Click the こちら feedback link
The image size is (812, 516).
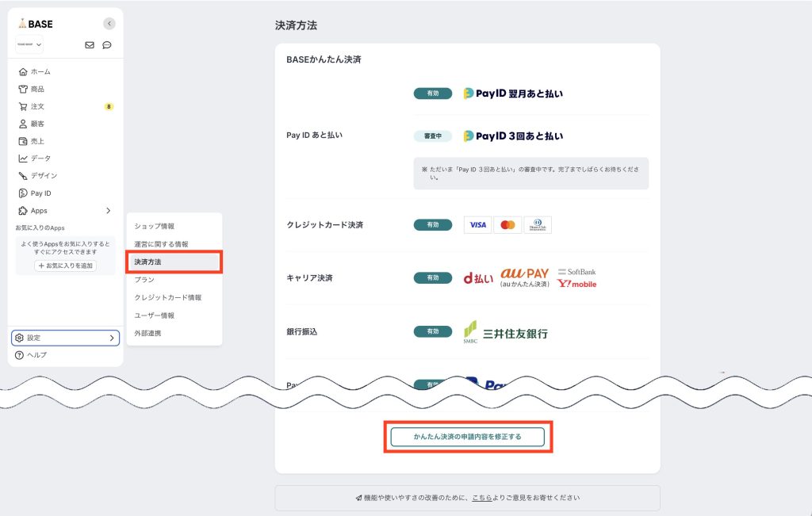482,498
